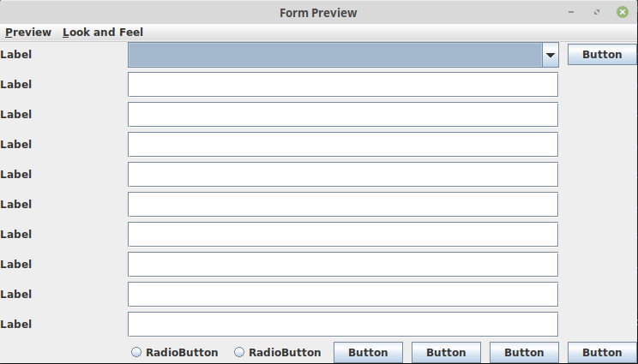Focus the second text field below the combo box
The width and height of the screenshot is (638, 364).
(x=343, y=115)
